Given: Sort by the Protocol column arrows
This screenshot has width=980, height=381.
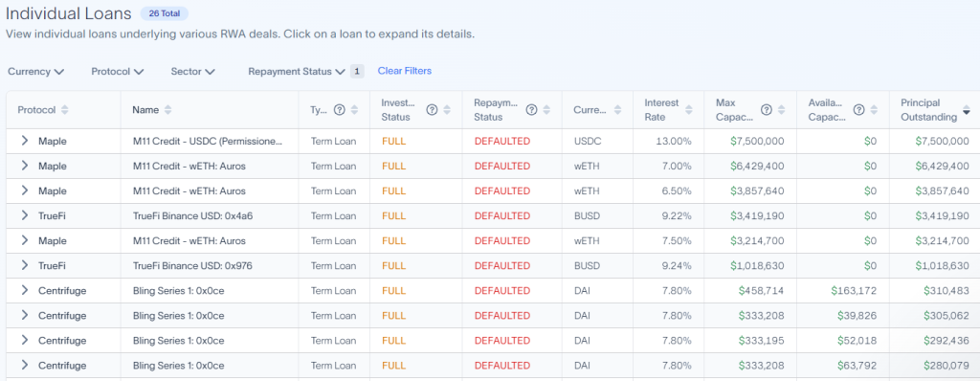Looking at the screenshot, I should coord(64,110).
